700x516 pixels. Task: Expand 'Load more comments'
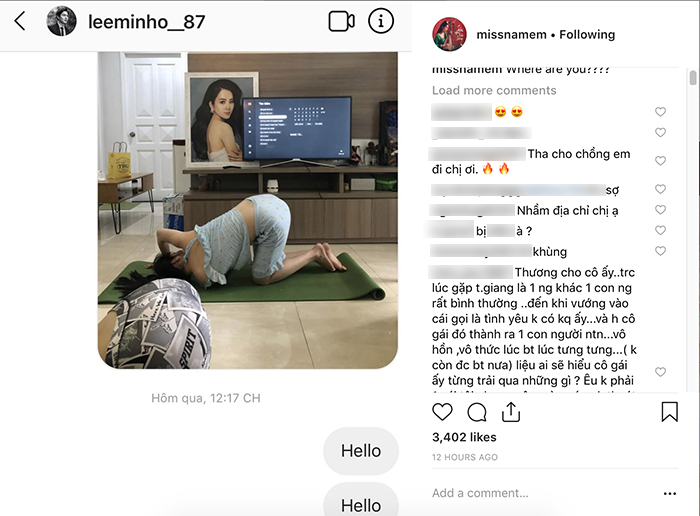(x=494, y=91)
